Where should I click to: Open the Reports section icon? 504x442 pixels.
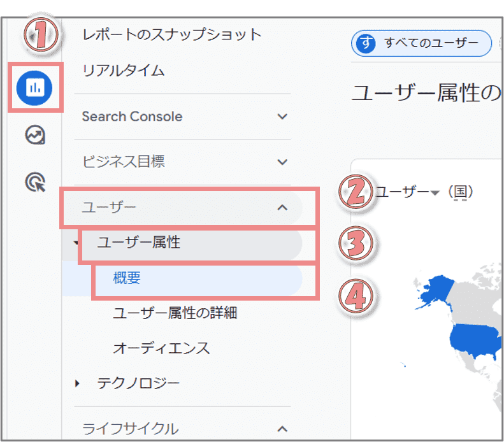(x=35, y=88)
